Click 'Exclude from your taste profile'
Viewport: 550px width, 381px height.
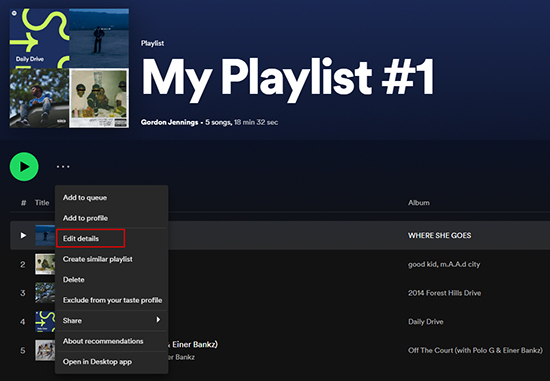(112, 300)
